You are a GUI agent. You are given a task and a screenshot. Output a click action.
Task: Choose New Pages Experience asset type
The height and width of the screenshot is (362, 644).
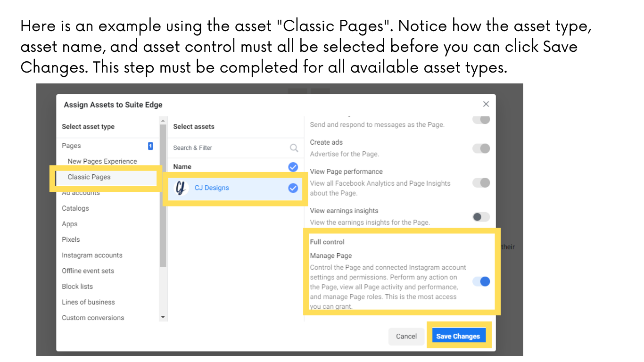(x=102, y=161)
